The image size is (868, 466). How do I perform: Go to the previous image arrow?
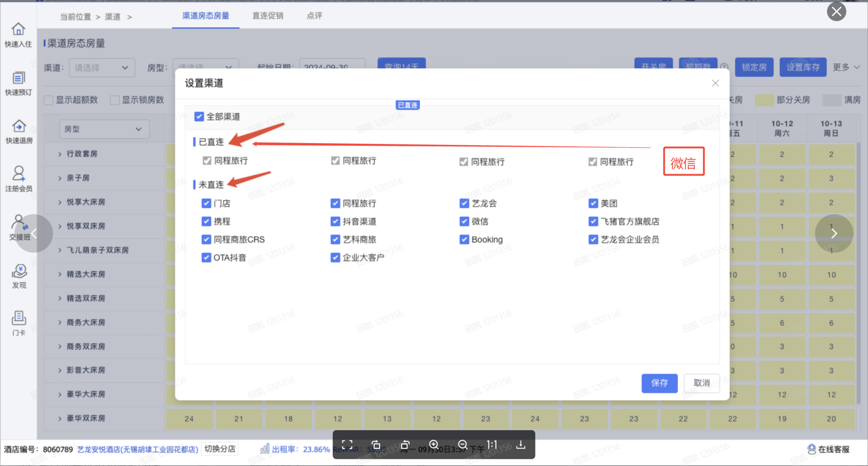(34, 233)
